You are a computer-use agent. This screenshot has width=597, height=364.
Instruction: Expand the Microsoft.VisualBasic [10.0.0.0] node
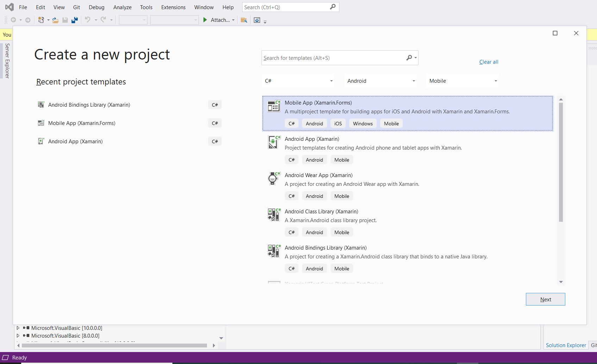(18, 328)
